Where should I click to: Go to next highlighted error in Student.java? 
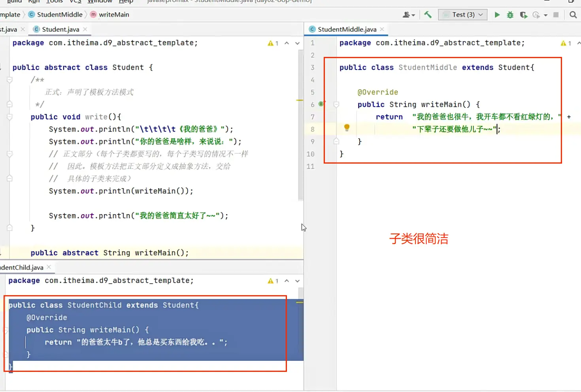[x=297, y=43]
